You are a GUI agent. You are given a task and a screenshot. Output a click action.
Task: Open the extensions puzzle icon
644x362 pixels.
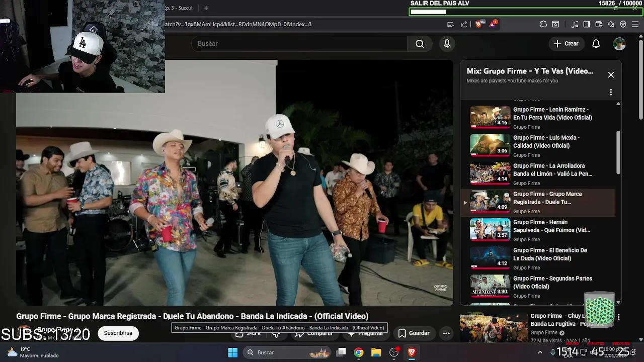(543, 24)
